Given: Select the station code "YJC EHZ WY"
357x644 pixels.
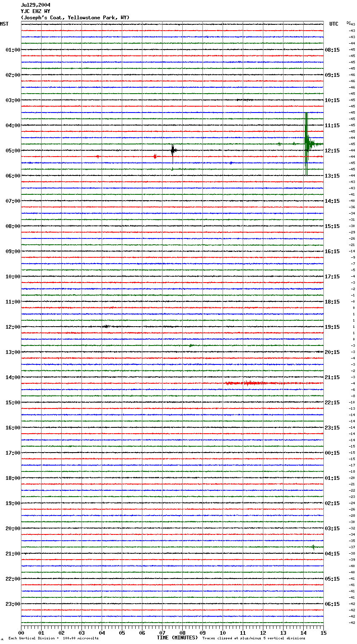Looking at the screenshot, I should pyautogui.click(x=36, y=11).
